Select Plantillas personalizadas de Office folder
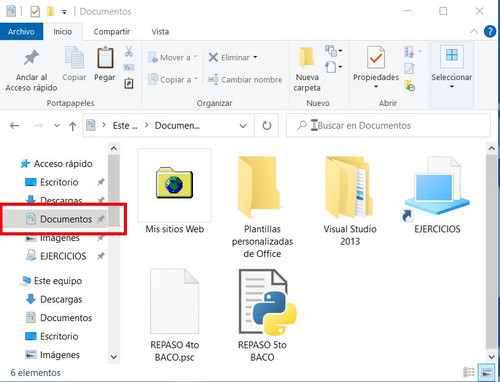The width and height of the screenshot is (500, 382). (x=262, y=207)
